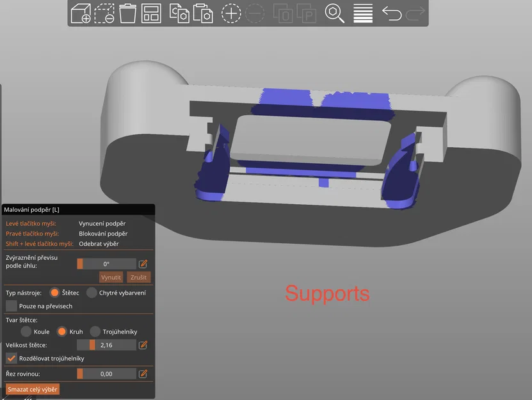
Task: Edit brush size value with pencil icon
Action: (x=143, y=345)
